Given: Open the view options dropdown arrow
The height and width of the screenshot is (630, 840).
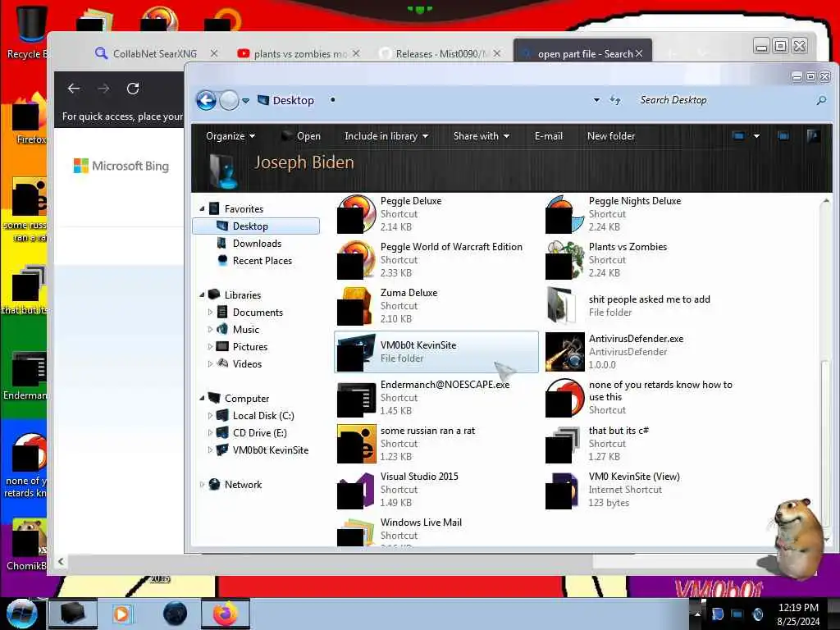Looking at the screenshot, I should [x=756, y=136].
